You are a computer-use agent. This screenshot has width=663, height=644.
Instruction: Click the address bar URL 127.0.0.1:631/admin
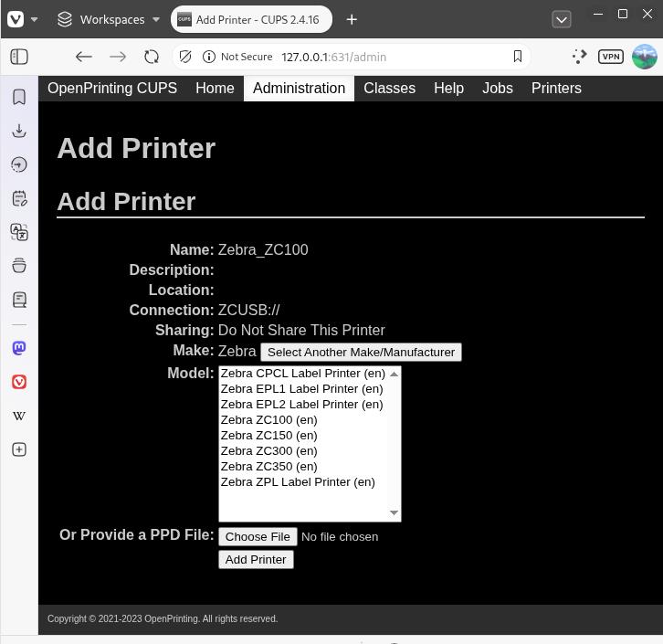click(333, 57)
